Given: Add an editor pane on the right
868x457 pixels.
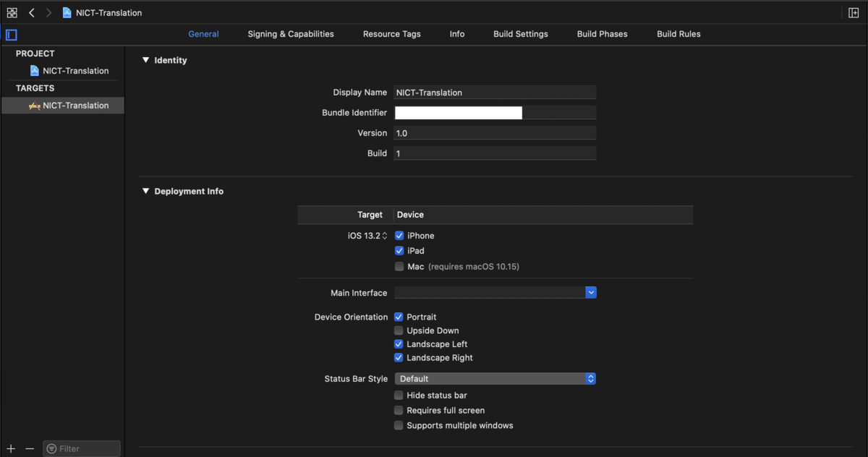Looking at the screenshot, I should [x=854, y=13].
